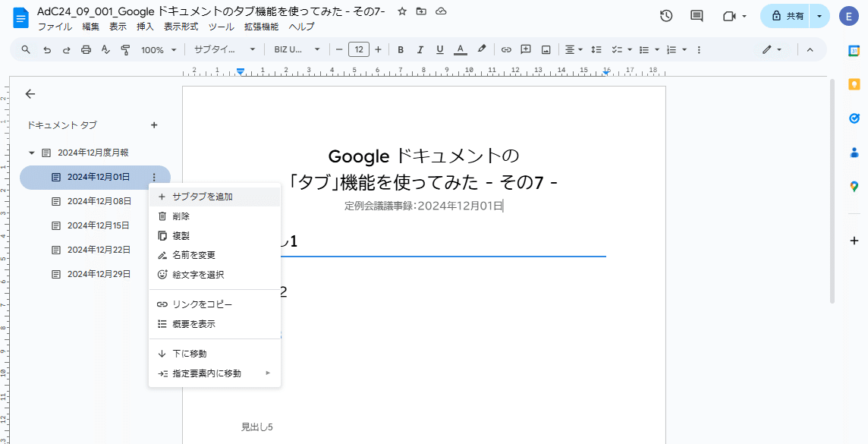Open the account avatar E
The width and height of the screenshot is (868, 444).
[x=848, y=16]
